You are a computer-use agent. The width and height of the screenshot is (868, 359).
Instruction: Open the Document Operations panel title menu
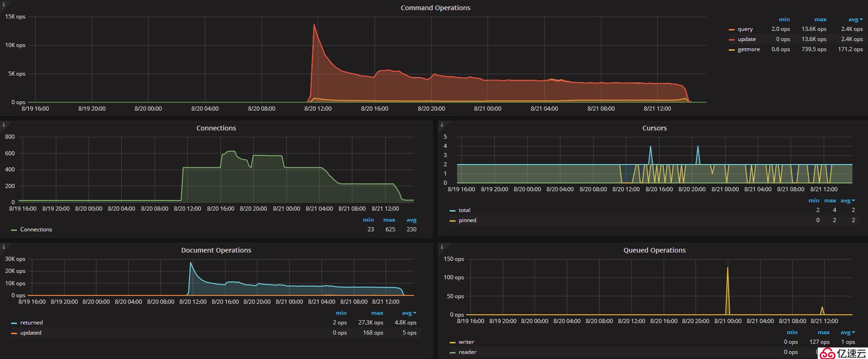pyautogui.click(x=216, y=250)
